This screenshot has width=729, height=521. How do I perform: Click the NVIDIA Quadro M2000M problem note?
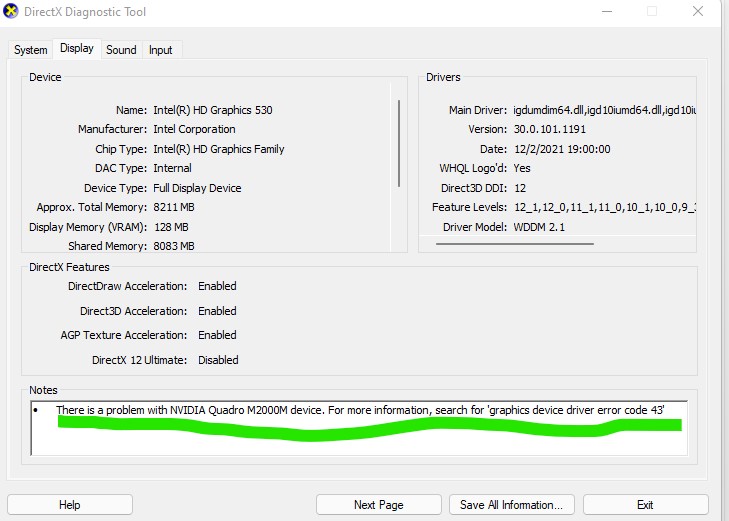coord(360,410)
